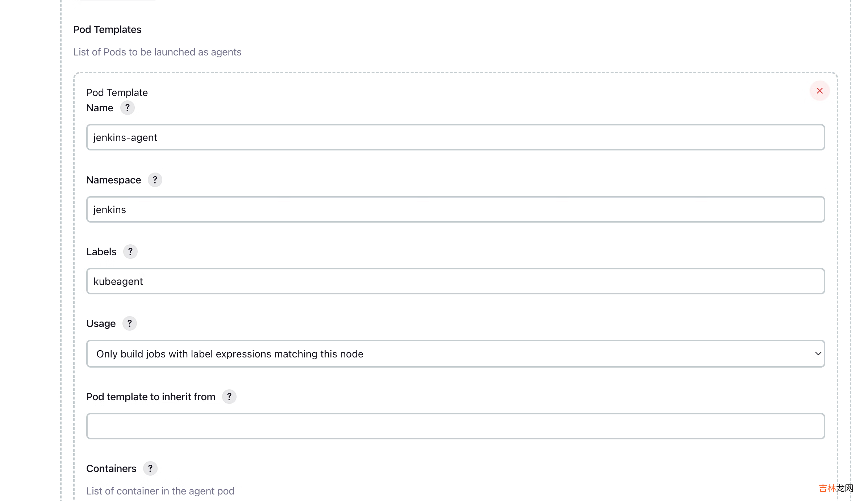Click the jenkins-agent Name input field

coord(455,137)
